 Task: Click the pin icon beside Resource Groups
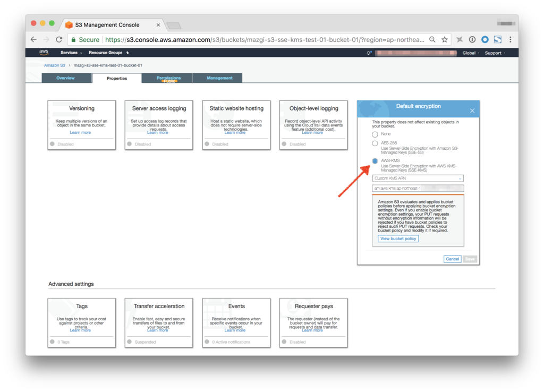127,53
